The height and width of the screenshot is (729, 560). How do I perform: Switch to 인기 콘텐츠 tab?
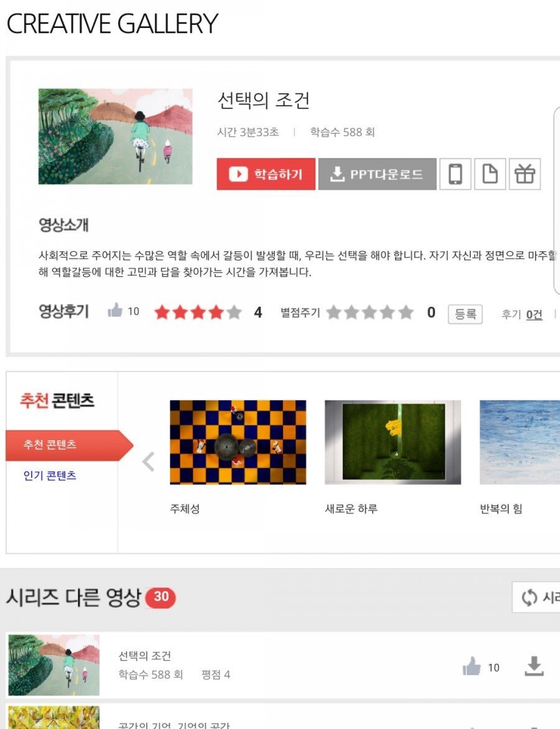pos(50,475)
